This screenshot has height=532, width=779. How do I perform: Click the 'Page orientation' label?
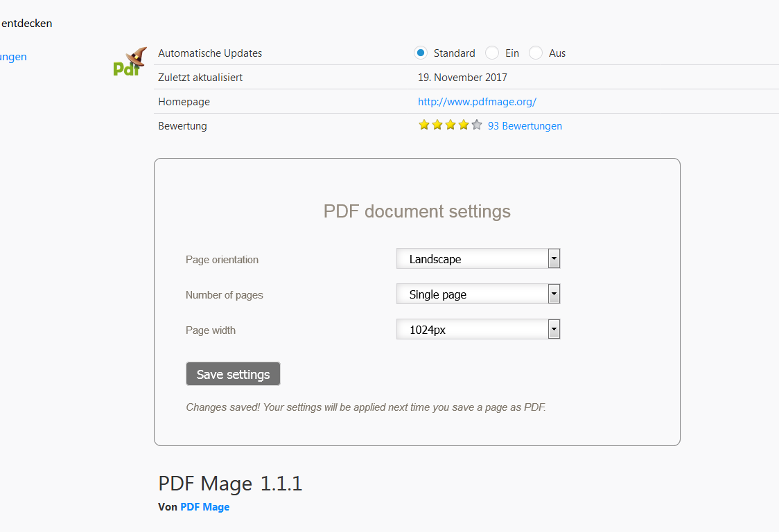(222, 260)
